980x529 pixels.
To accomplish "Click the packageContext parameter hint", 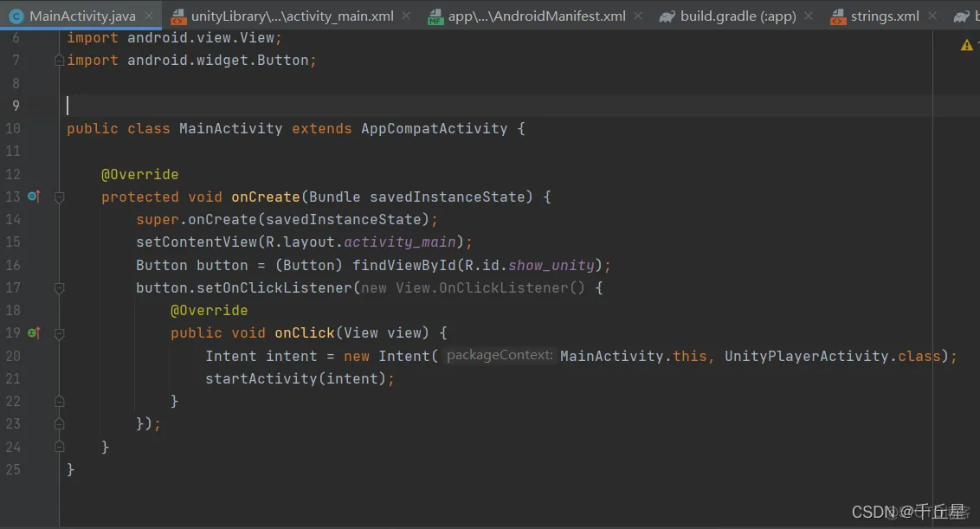I will (500, 355).
